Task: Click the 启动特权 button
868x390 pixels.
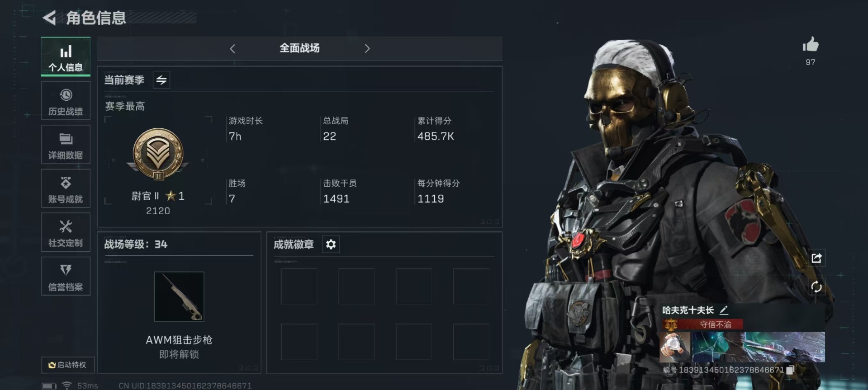Action: coord(68,365)
